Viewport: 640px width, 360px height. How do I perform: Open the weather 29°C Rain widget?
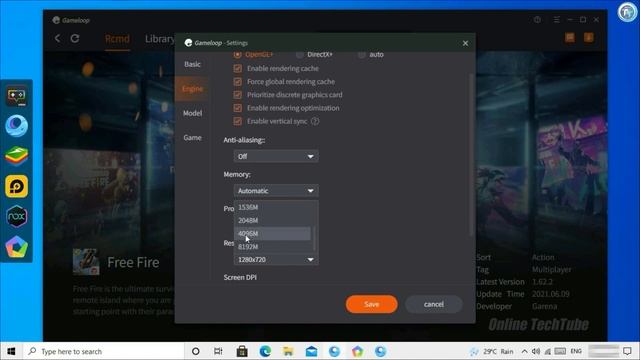492,351
